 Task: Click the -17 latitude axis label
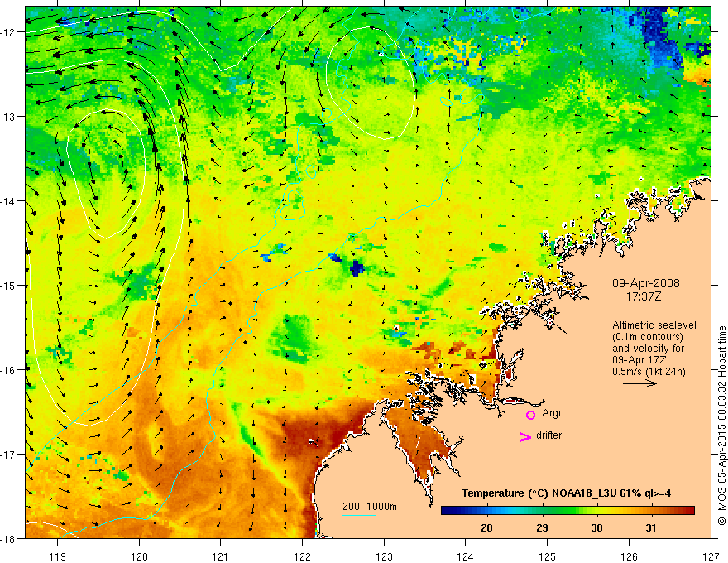pos(9,454)
